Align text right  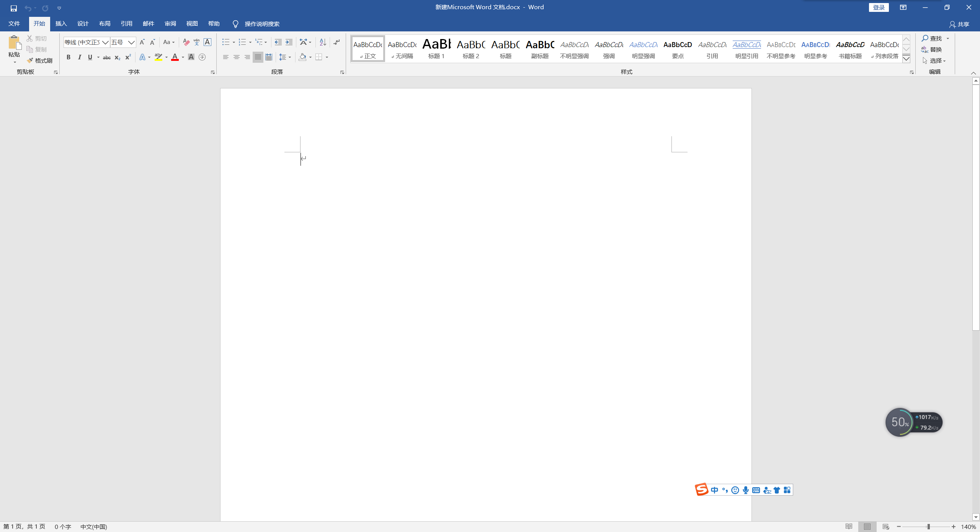click(247, 57)
